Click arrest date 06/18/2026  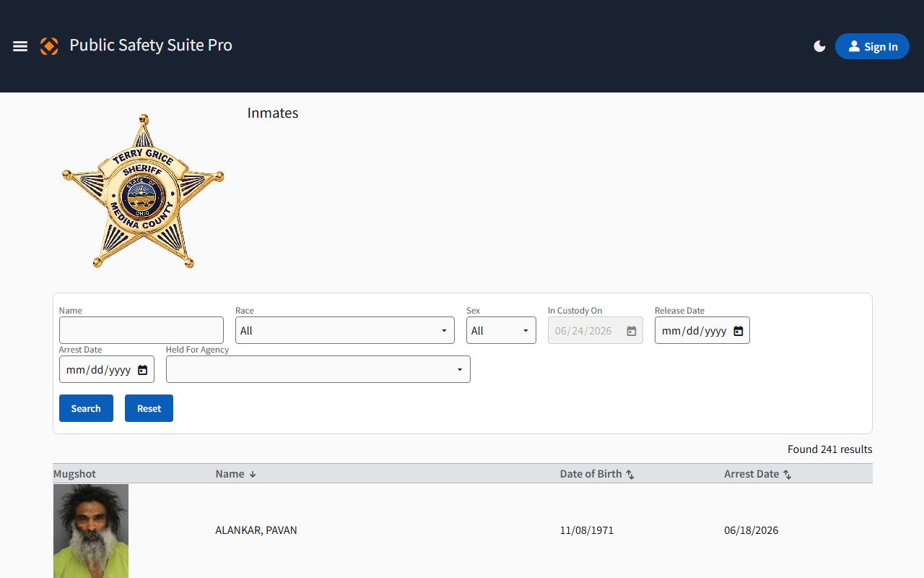coord(751,530)
